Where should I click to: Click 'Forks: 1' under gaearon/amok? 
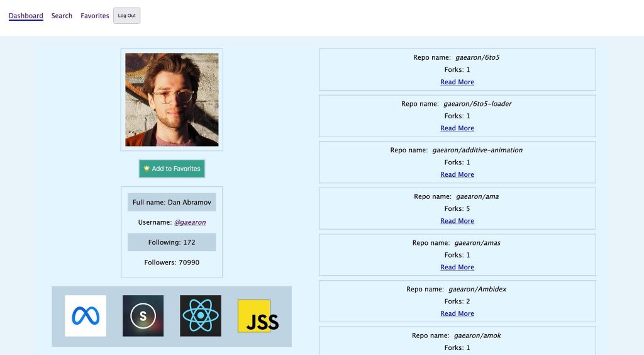[457, 347]
